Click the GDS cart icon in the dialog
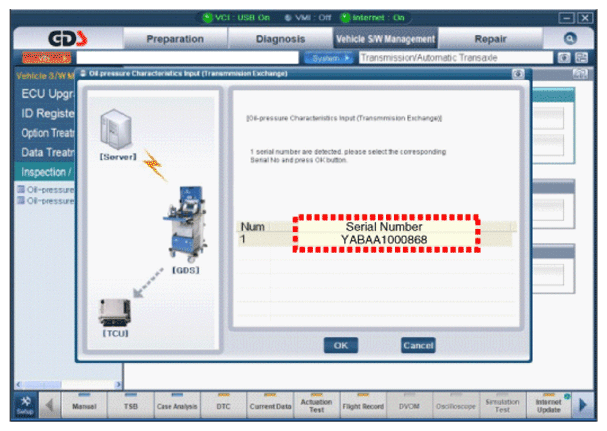 pyautogui.click(x=185, y=225)
